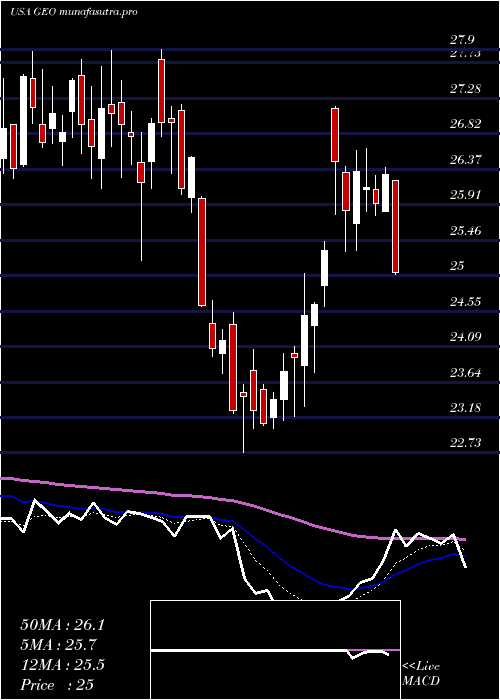This screenshot has width=500, height=700.
Task: Click the USA GEO munafasutra.pro title
Action: coord(73,12)
